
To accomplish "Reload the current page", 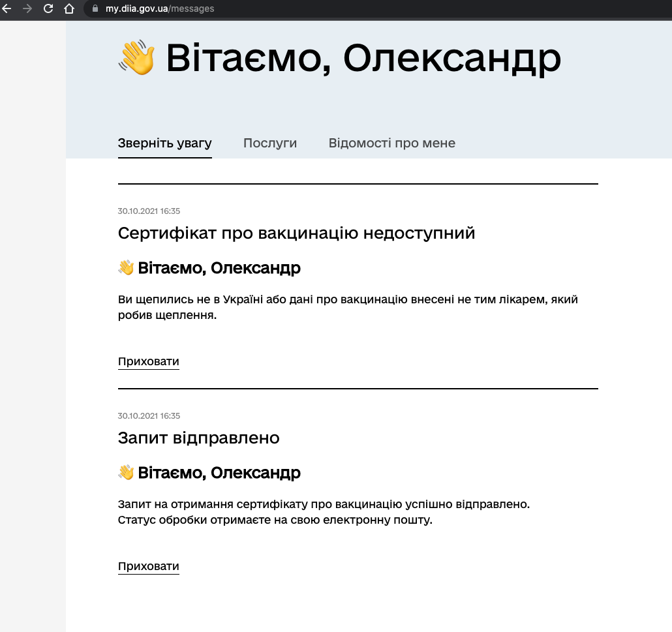I will 48,9.
